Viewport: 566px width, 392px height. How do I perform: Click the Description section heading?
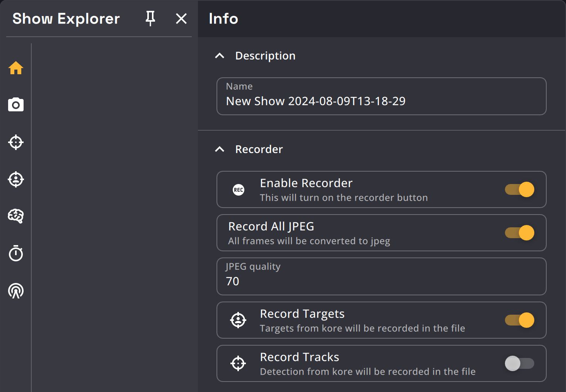(x=265, y=56)
